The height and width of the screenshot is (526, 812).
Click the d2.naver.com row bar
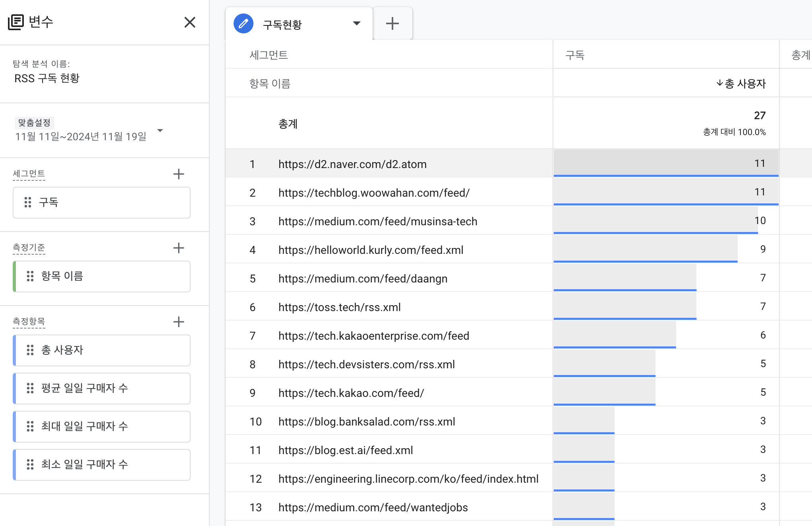[x=666, y=163]
